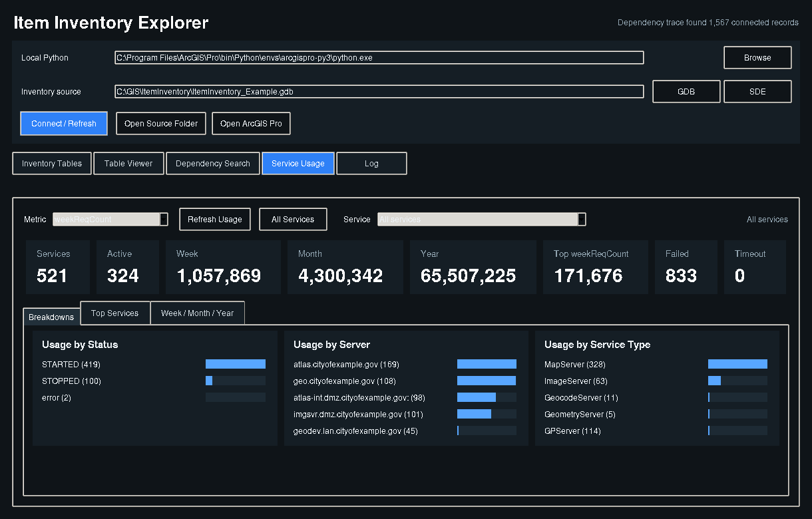Select 'GeometryServer (5)' service type row
Image resolution: width=812 pixels, height=519 pixels.
[x=656, y=415]
